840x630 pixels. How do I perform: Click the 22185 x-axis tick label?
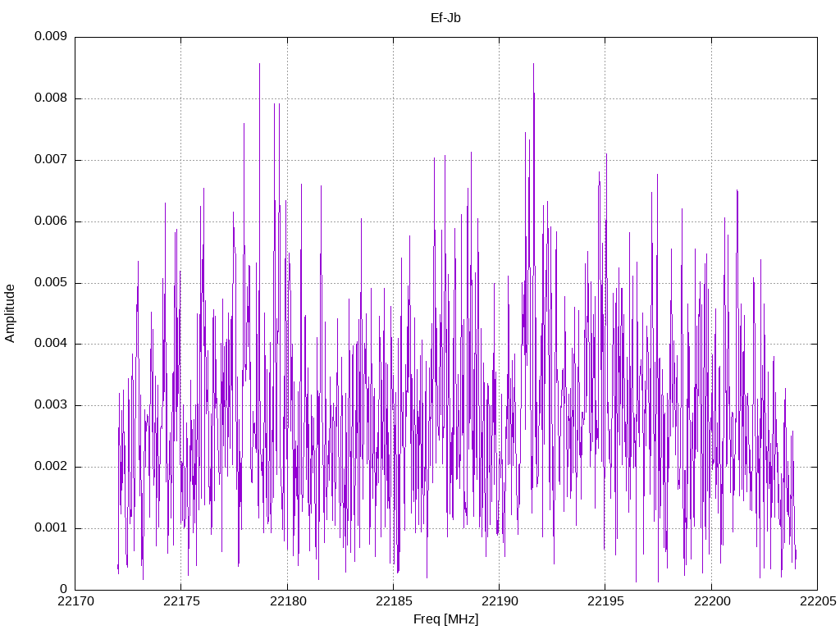394,601
